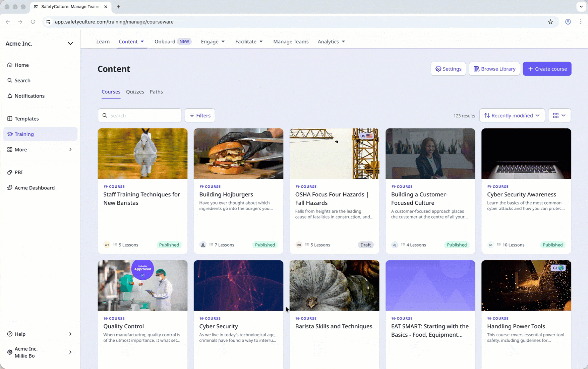This screenshot has width=588, height=369.
Task: Click the Acme Dashboard puzzle icon
Action: 10,188
